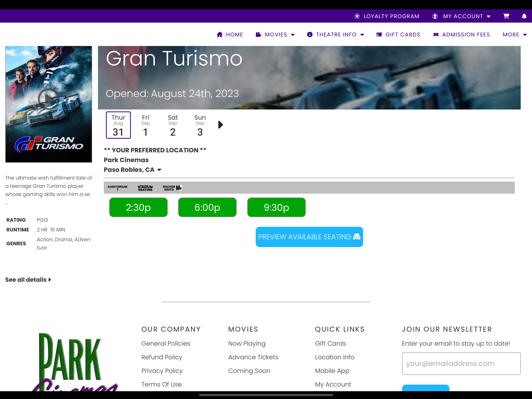This screenshot has height=399, width=532.
Task: Open General Policies footer link
Action: pyautogui.click(x=166, y=343)
